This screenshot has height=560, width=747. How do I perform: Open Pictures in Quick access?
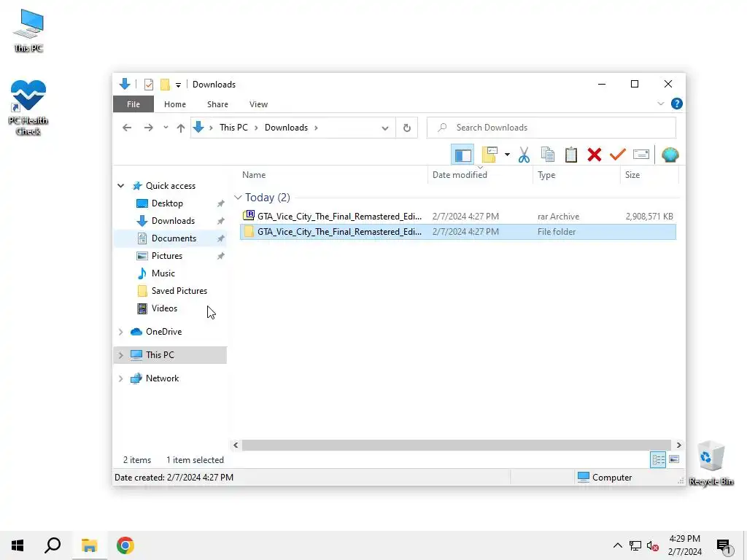click(x=167, y=256)
